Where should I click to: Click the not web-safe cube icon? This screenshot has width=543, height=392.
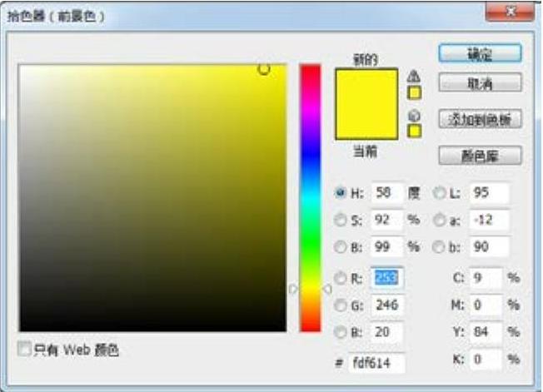click(414, 116)
